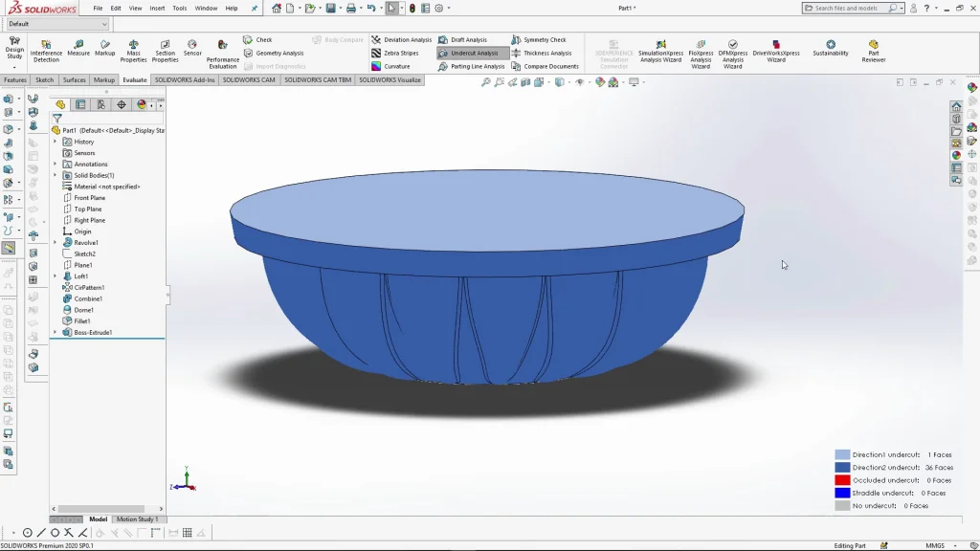Click the Measure tool icon

coord(78,45)
